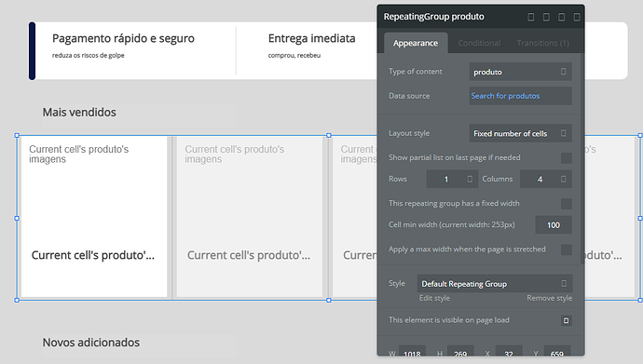Click the 'Edit style' link
The image size is (643, 364).
pos(434,298)
